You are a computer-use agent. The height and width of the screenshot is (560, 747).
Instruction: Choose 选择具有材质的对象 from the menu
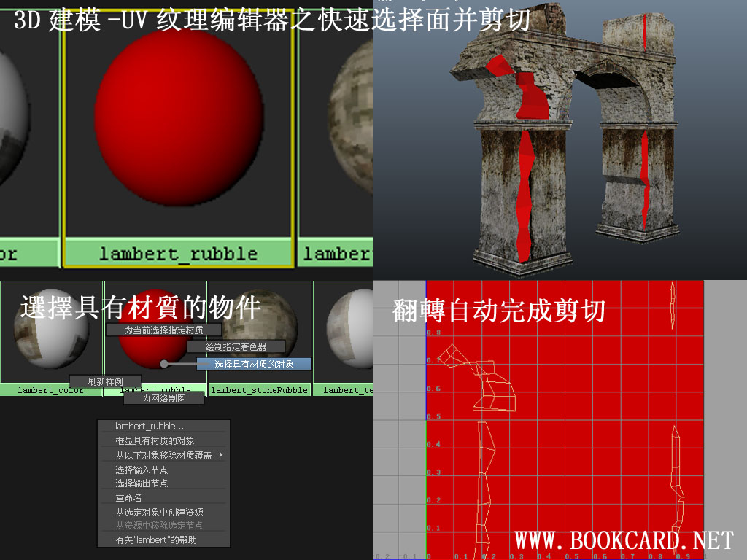pos(248,364)
